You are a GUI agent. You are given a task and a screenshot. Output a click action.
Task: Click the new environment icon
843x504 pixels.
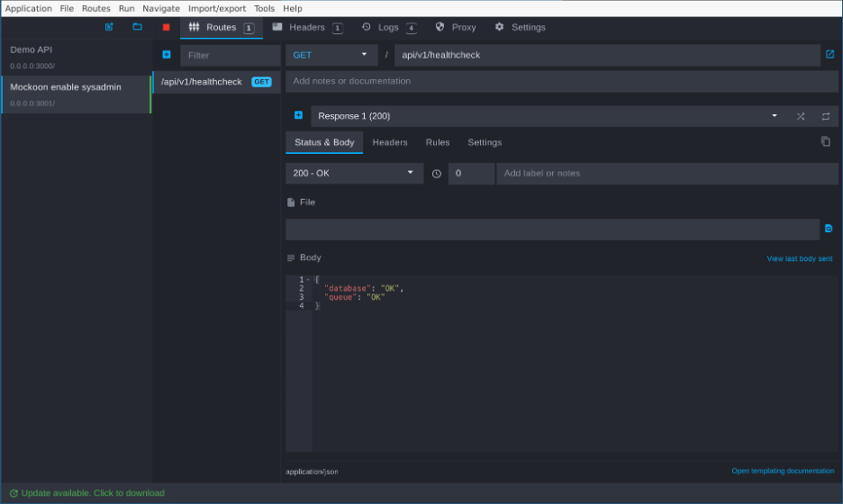[109, 27]
